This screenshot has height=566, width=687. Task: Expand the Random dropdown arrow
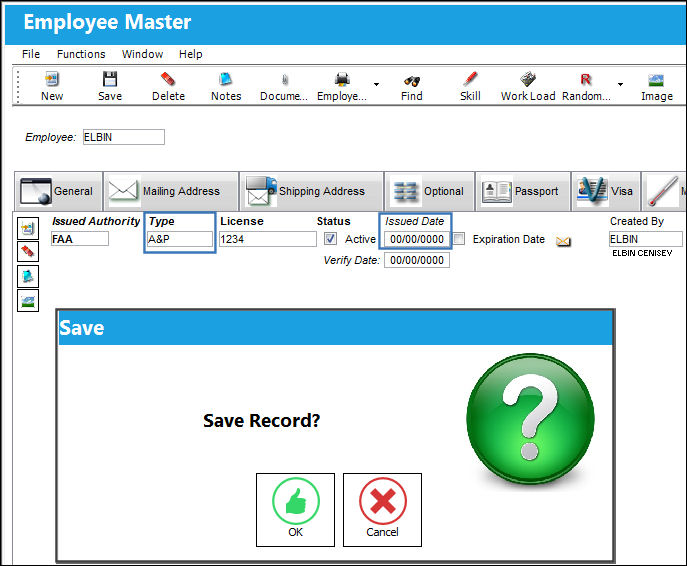tap(620, 84)
